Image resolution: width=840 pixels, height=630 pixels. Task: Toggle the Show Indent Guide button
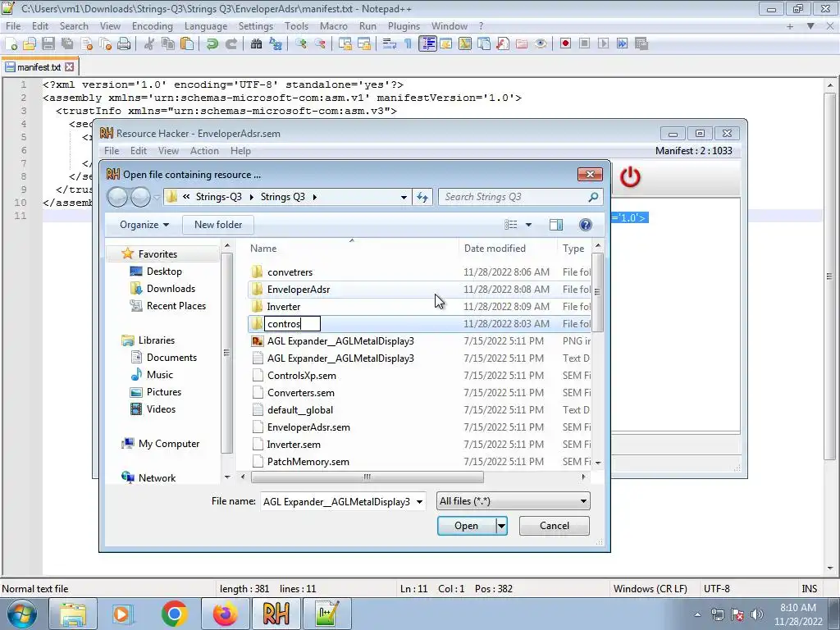click(427, 44)
